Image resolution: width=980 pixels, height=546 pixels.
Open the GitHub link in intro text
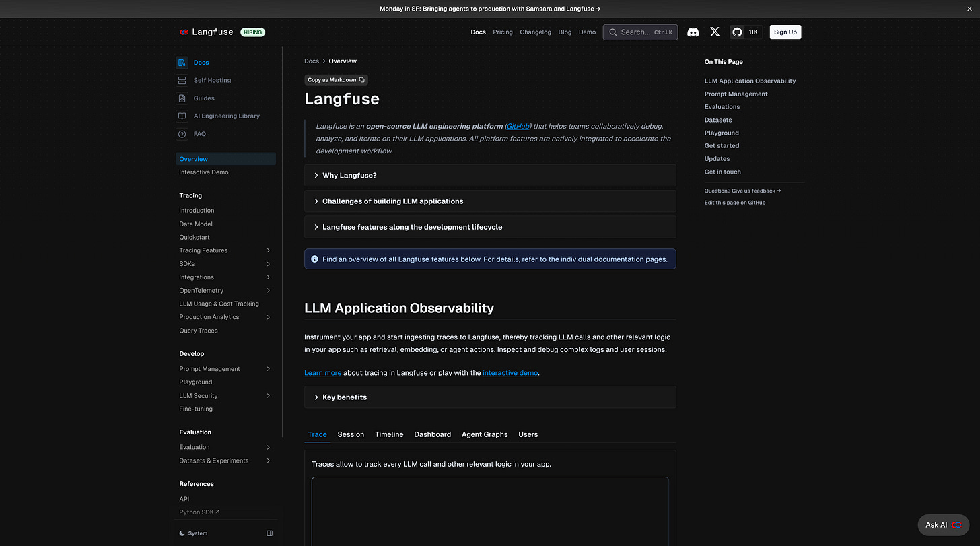518,126
